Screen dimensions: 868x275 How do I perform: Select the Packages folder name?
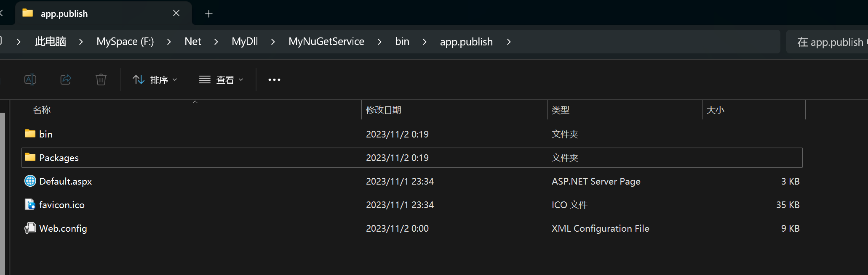pyautogui.click(x=59, y=158)
